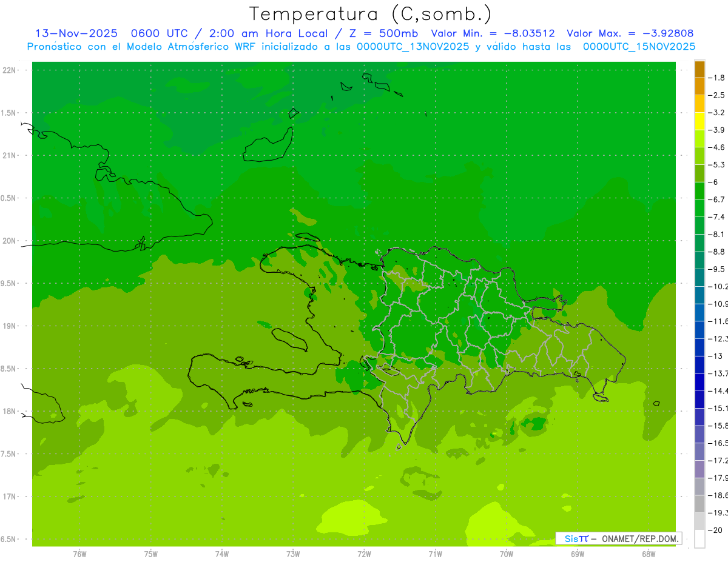Click the "68W" longitude label
The width and height of the screenshot is (728, 562).
pyautogui.click(x=649, y=554)
